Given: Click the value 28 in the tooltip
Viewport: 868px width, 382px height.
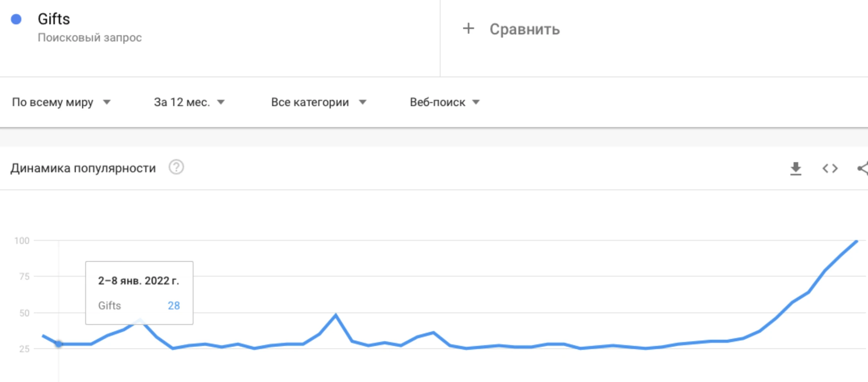Looking at the screenshot, I should click(174, 306).
